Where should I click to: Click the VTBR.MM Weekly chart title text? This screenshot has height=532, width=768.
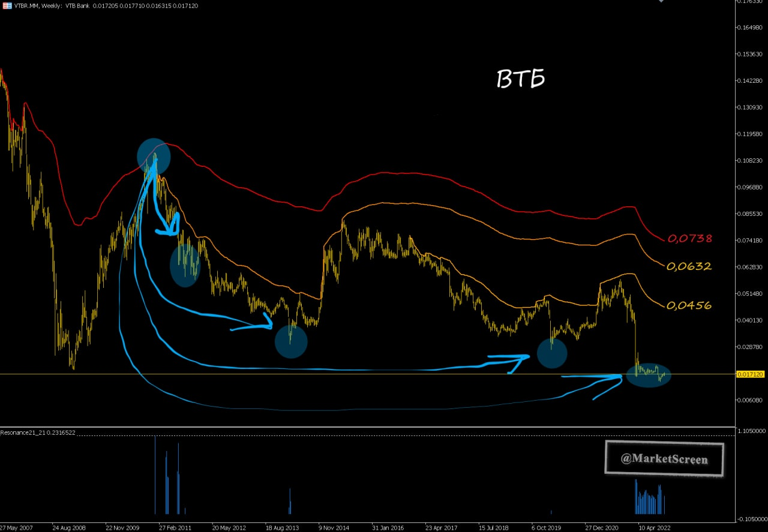(106, 5)
